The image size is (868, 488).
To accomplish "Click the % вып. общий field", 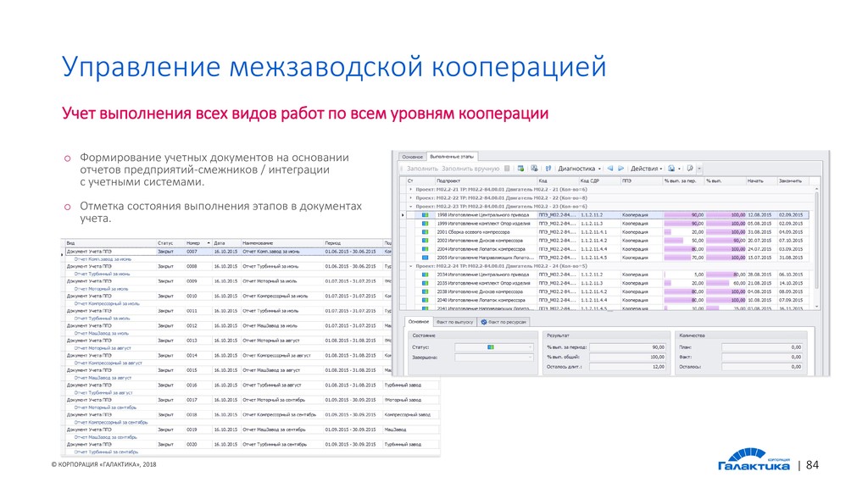I will tap(628, 357).
